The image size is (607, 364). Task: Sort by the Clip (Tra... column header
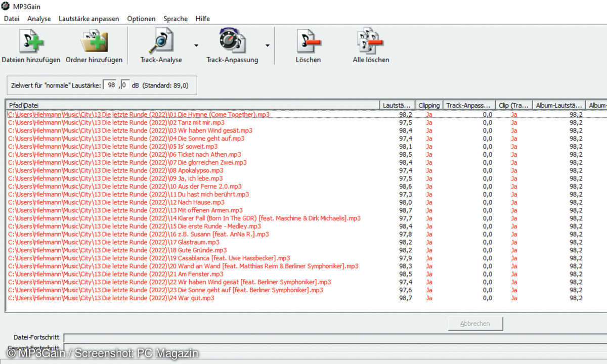click(x=513, y=105)
